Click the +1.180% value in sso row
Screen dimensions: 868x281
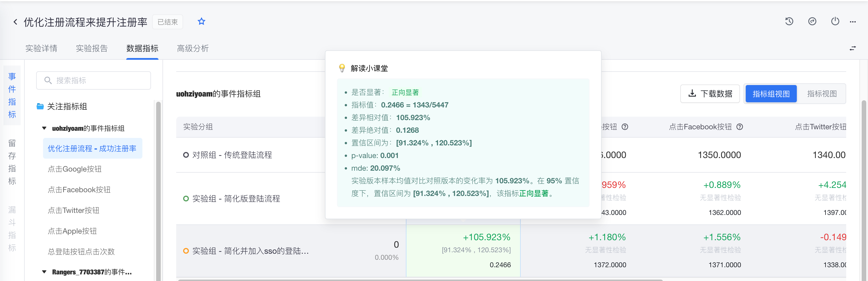607,237
